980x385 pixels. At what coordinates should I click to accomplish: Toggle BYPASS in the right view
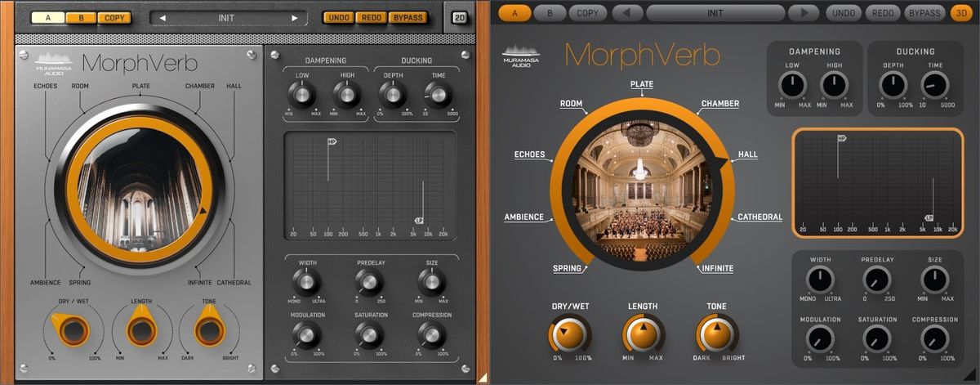924,13
